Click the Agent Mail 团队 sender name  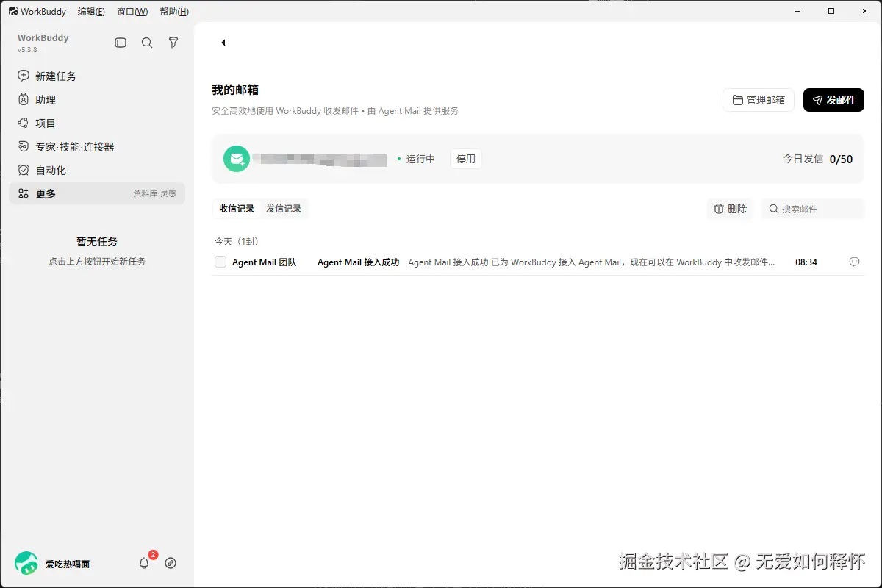(x=264, y=262)
